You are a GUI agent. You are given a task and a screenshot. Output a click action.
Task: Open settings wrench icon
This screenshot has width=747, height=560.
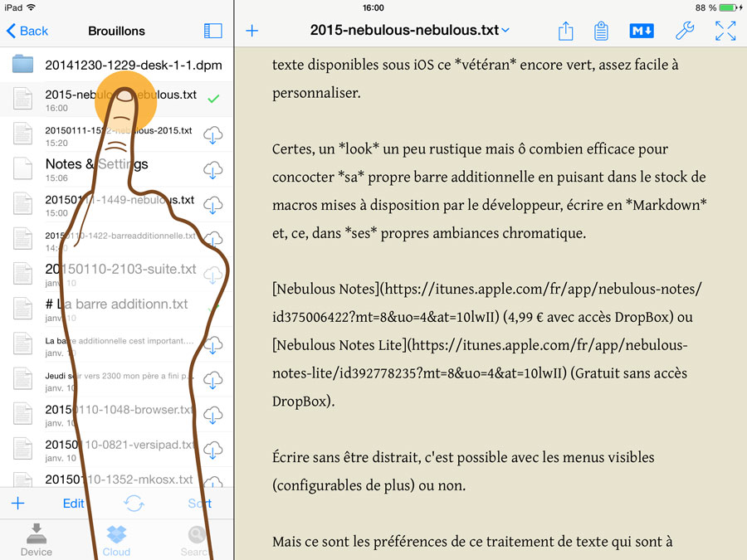click(685, 31)
